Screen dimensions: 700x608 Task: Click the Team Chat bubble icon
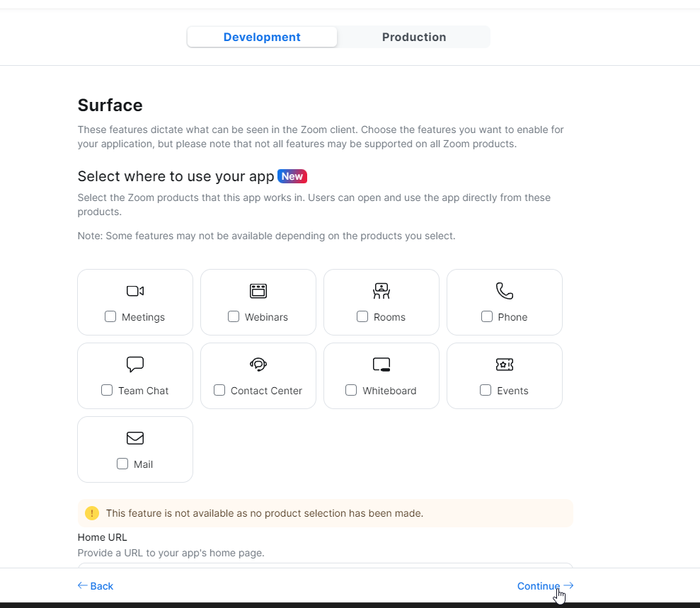point(135,365)
